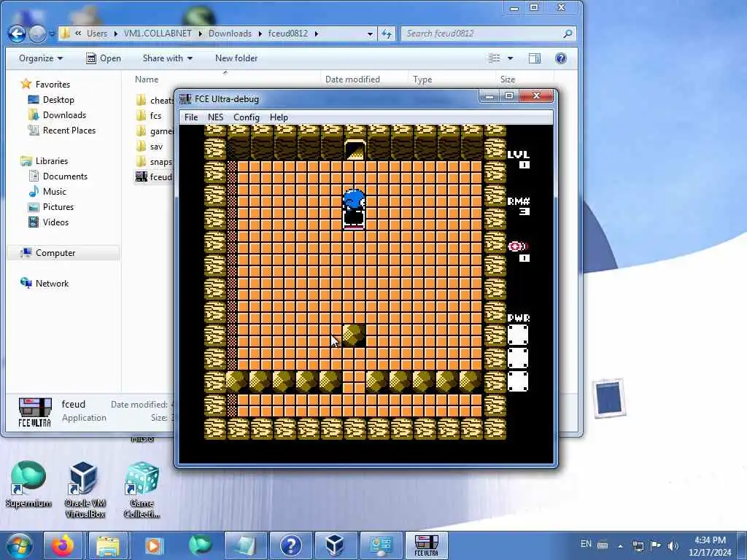Open the view options dropdown arrow
747x560 pixels.
pyautogui.click(x=510, y=58)
